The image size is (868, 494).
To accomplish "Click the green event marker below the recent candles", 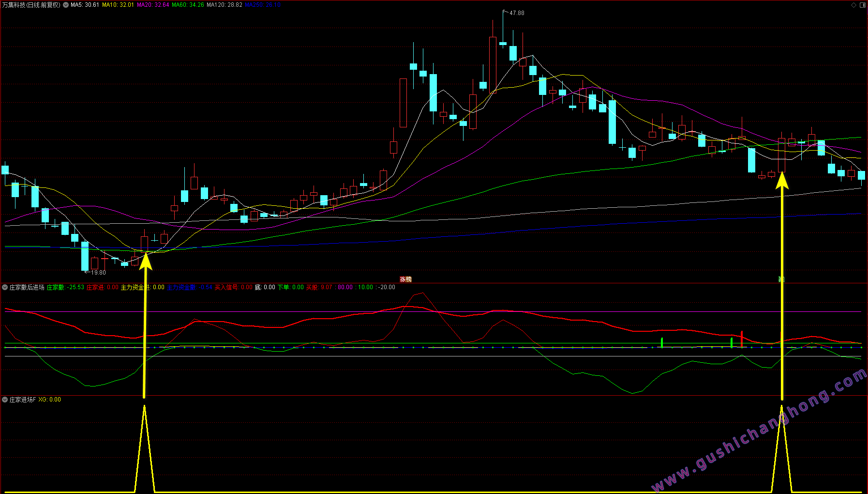I will pos(781,279).
